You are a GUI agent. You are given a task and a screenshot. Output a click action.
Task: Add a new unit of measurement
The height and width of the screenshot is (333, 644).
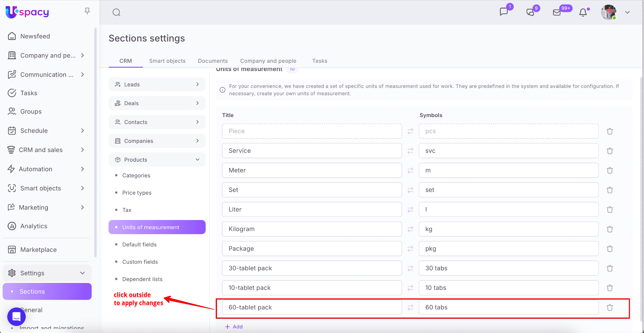[x=234, y=327]
